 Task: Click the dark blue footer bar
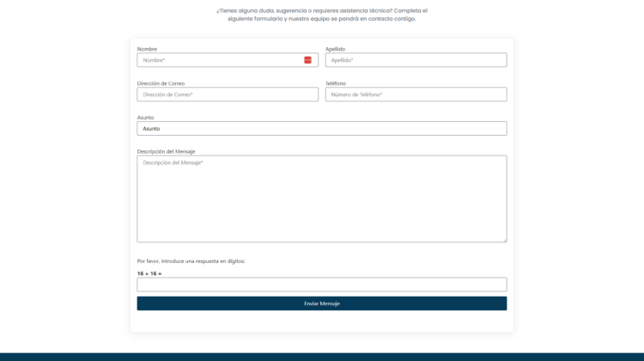pos(321,357)
